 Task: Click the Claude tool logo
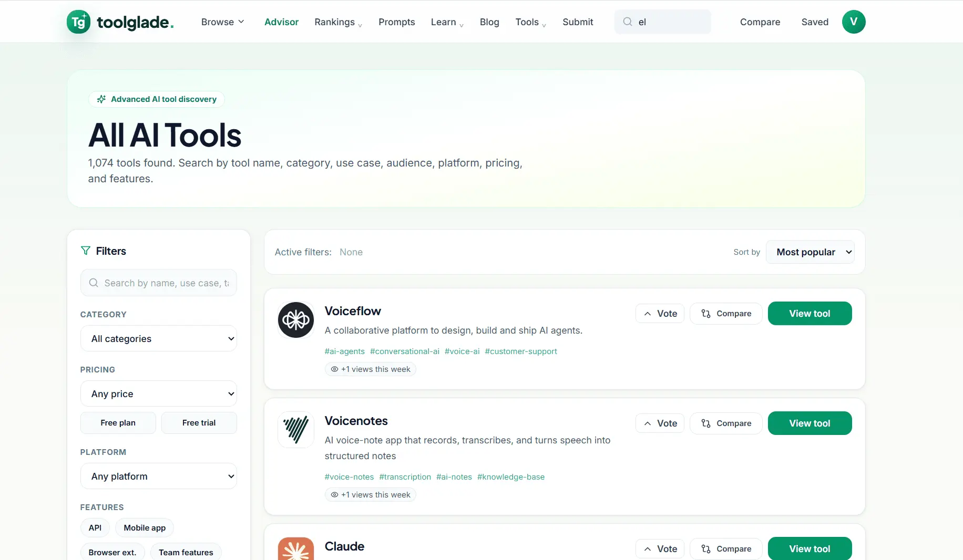click(296, 549)
